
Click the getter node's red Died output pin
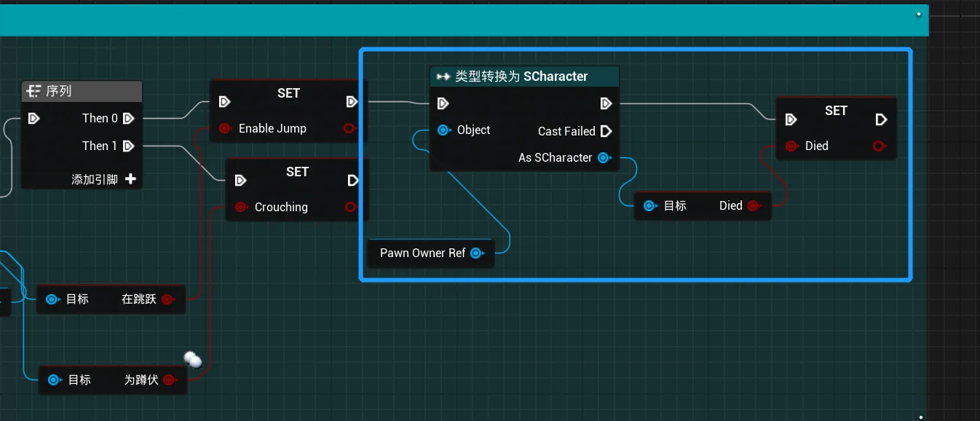754,206
